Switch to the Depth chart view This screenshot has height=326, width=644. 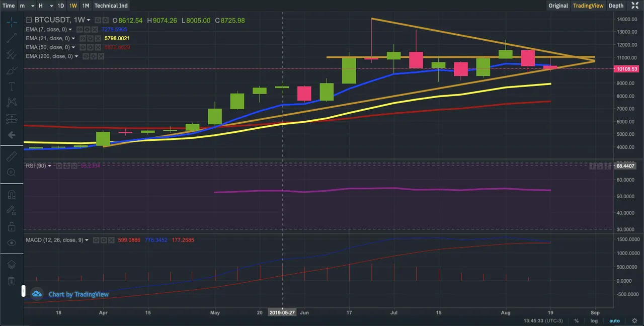tap(616, 6)
